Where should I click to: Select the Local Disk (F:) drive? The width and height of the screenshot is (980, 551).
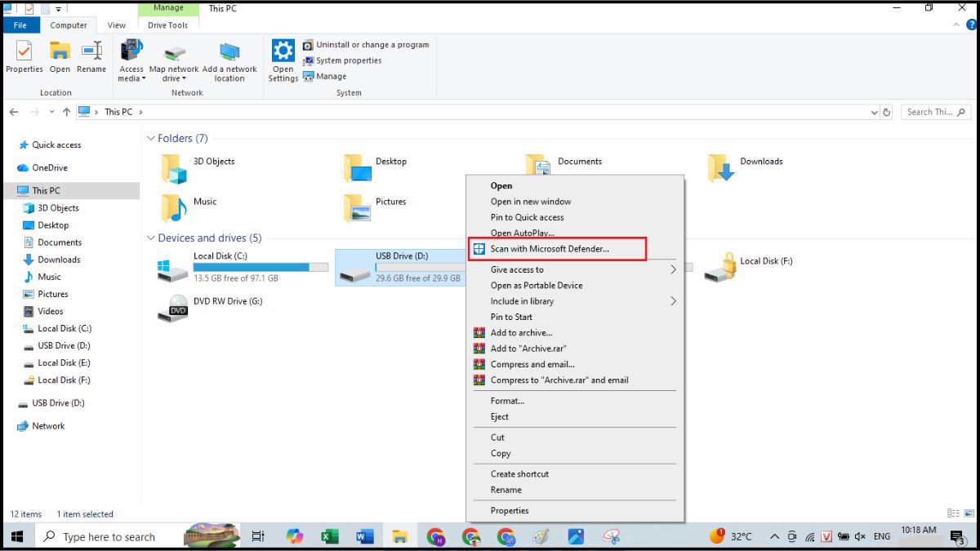point(748,267)
